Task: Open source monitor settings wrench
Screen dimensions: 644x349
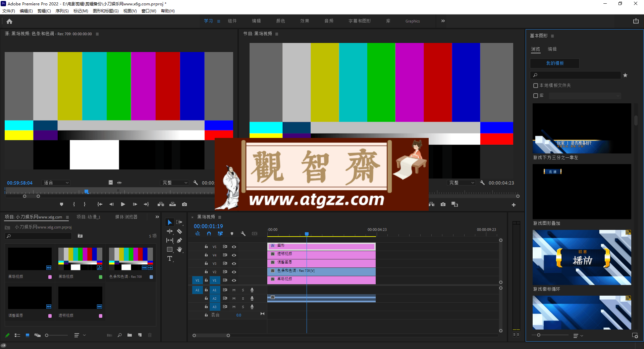Action: coord(196,183)
